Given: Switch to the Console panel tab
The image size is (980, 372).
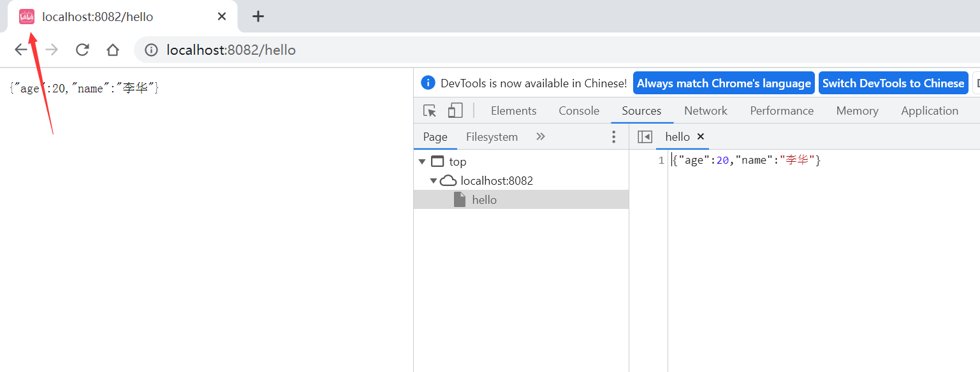Looking at the screenshot, I should (579, 111).
